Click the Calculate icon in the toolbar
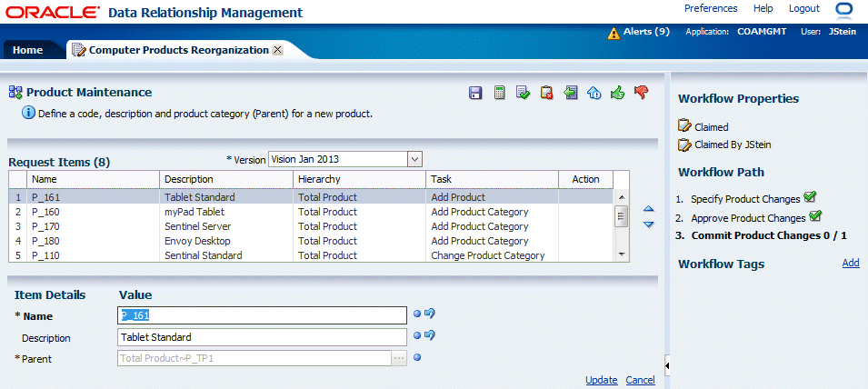This screenshot has height=389, width=868. (x=499, y=93)
